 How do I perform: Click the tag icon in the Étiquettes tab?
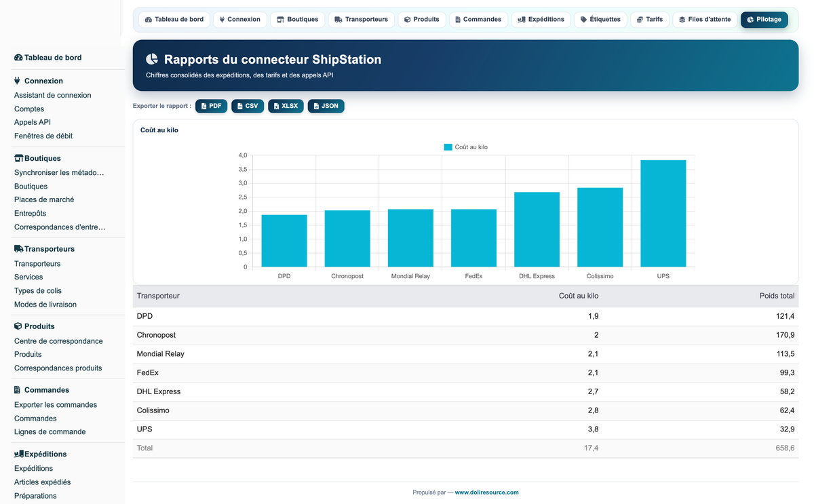coord(584,20)
